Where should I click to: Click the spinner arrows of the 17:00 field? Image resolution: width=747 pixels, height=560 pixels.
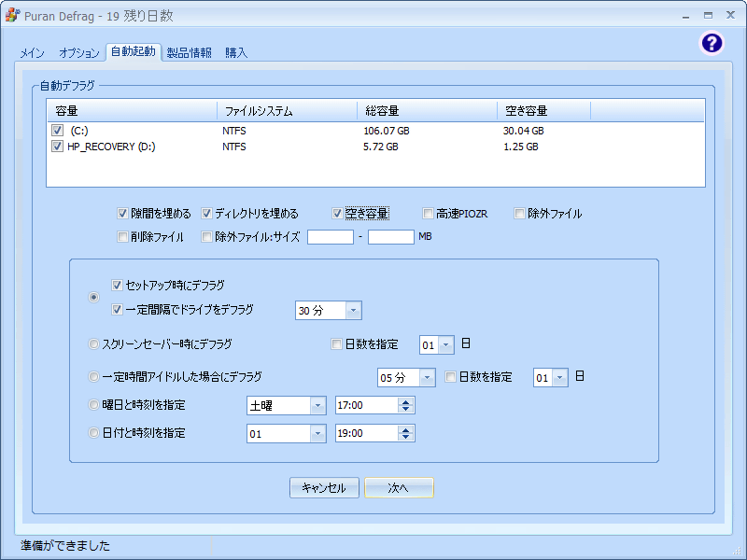(406, 405)
